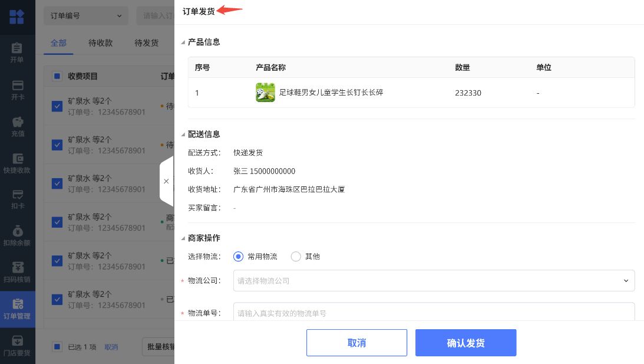Click recipient text 张三 15000000000

264,171
